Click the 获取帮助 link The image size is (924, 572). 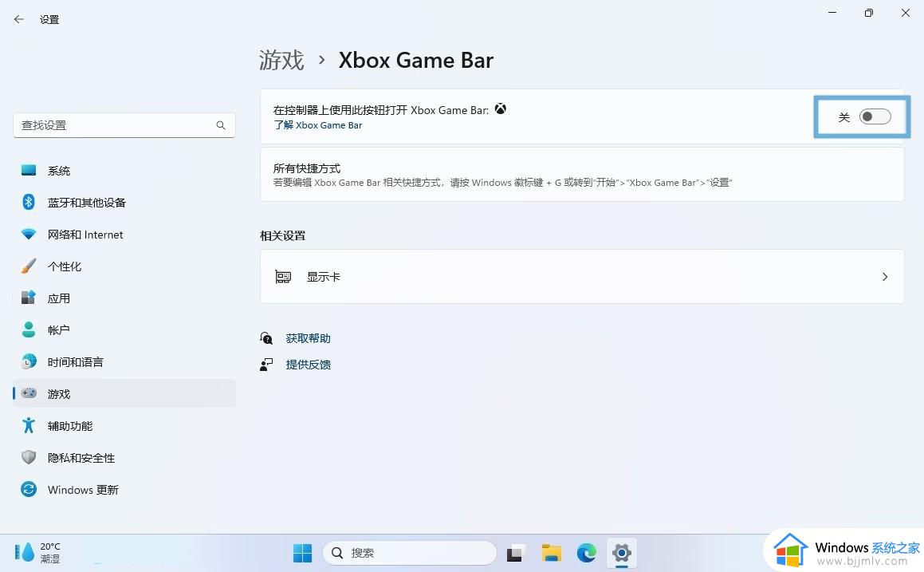(308, 338)
